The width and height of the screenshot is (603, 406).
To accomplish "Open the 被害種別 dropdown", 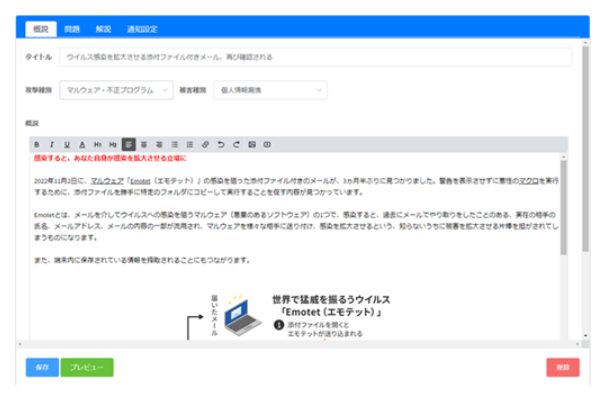I will coord(270,91).
